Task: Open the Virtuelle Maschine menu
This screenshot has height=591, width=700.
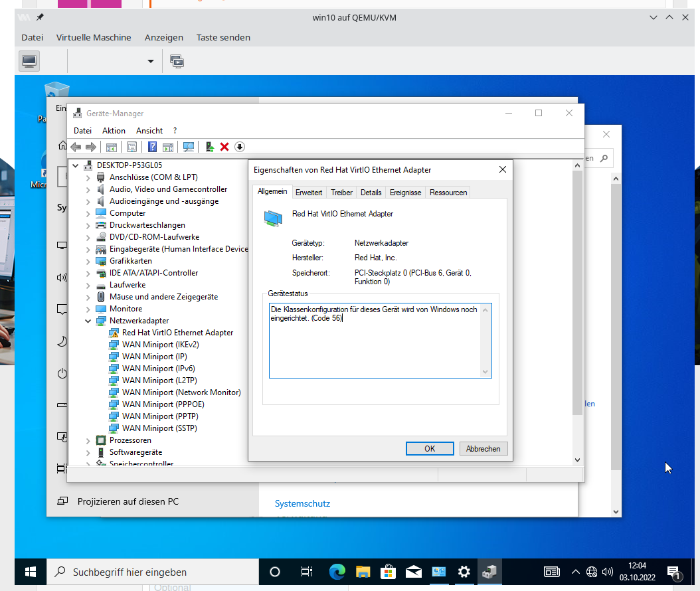Action: (94, 37)
